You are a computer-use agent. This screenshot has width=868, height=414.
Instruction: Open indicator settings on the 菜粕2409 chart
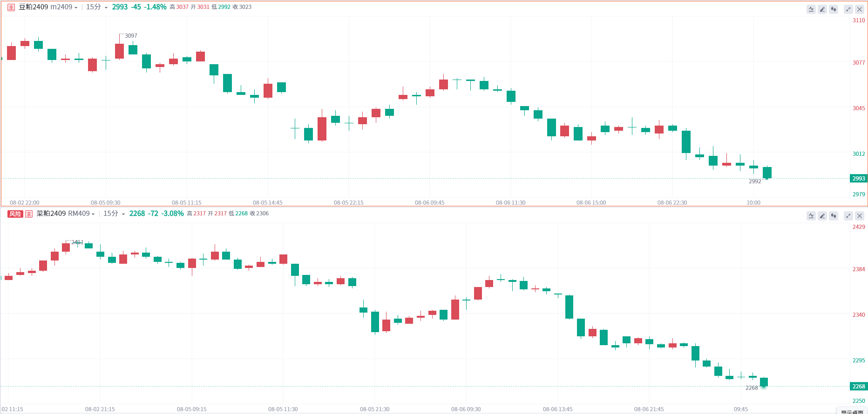(x=811, y=216)
